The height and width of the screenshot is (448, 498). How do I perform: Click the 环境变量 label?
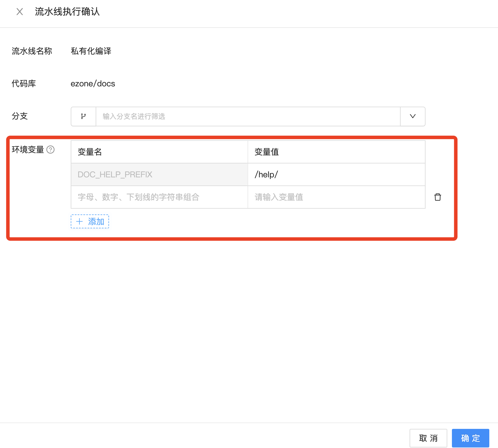tap(28, 150)
